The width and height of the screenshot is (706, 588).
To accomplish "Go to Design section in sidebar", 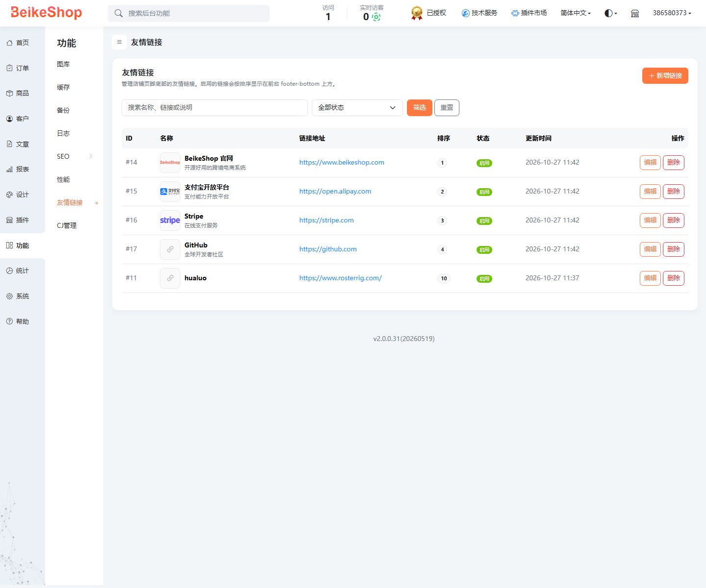I will tap(18, 195).
